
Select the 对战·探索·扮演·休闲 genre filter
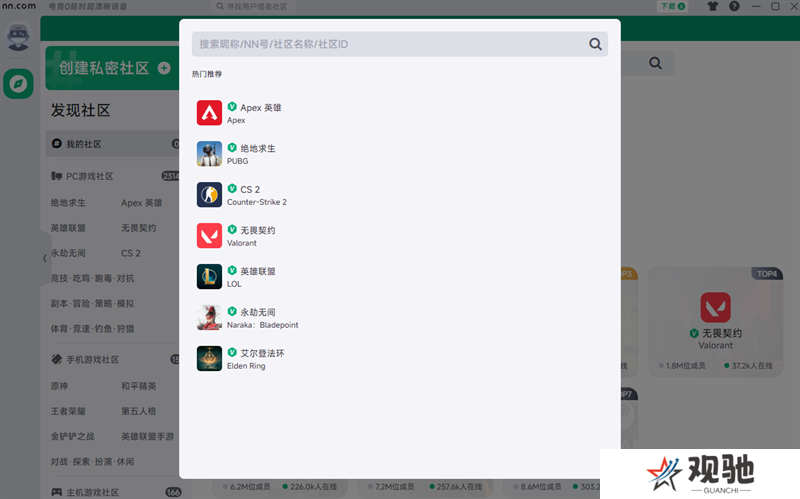click(x=92, y=462)
